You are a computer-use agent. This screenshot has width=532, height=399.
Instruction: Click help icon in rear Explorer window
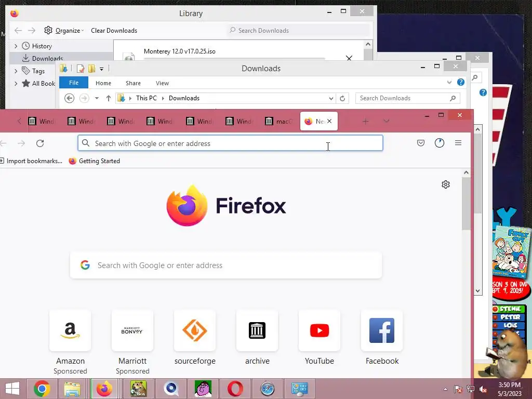(x=483, y=92)
